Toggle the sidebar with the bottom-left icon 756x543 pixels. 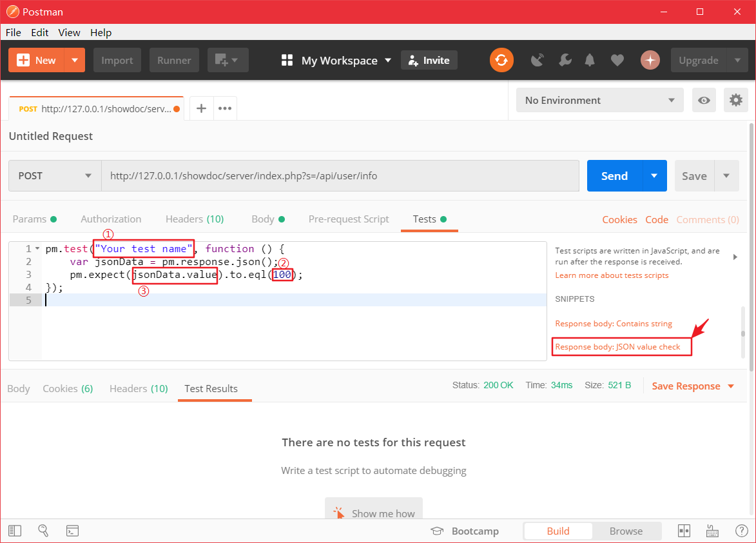coord(14,531)
